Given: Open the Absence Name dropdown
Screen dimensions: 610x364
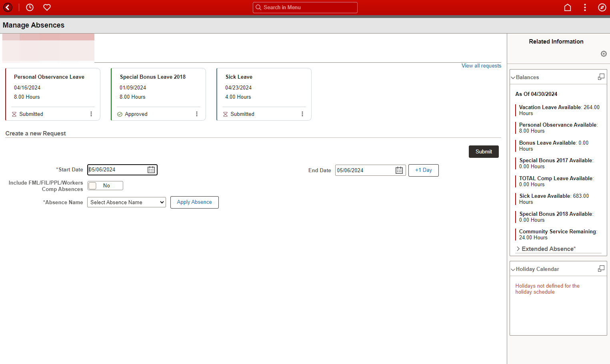Looking at the screenshot, I should (126, 202).
